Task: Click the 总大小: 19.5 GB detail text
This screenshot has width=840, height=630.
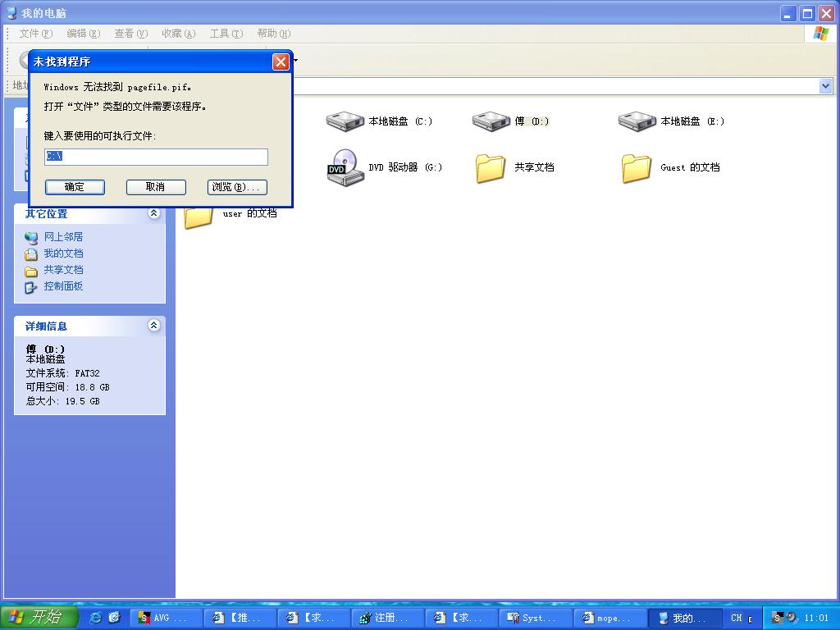Action: [x=62, y=401]
